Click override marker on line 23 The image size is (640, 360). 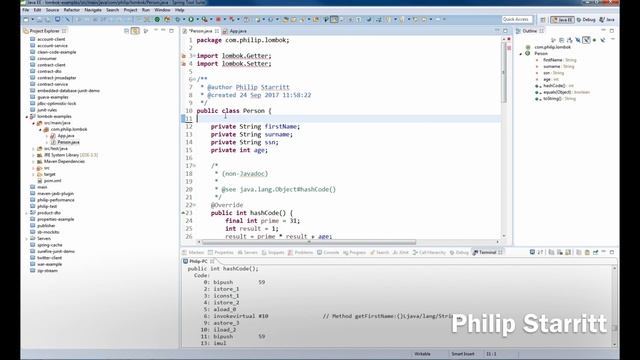183,213
